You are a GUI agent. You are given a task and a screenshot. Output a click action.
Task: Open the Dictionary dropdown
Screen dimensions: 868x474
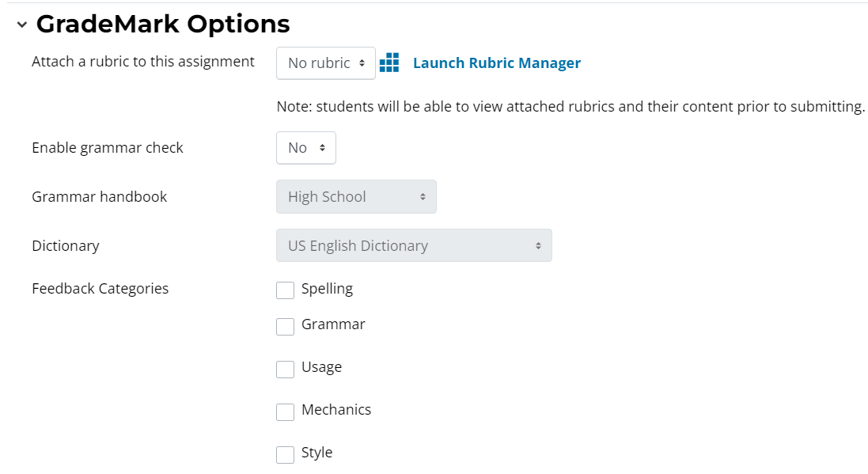click(x=414, y=246)
